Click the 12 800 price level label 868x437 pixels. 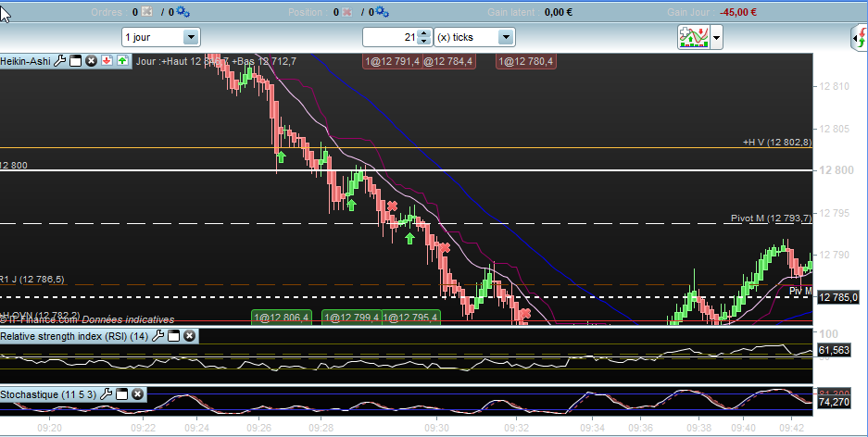click(x=14, y=166)
